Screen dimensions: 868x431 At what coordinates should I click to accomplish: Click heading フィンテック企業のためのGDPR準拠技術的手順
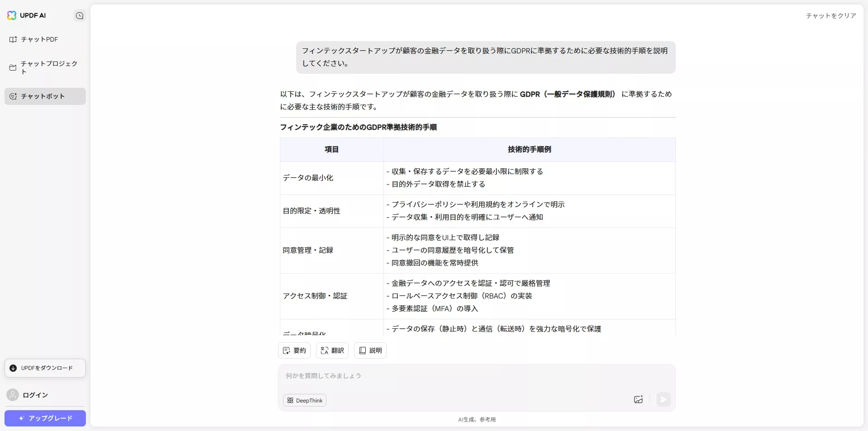tap(358, 128)
